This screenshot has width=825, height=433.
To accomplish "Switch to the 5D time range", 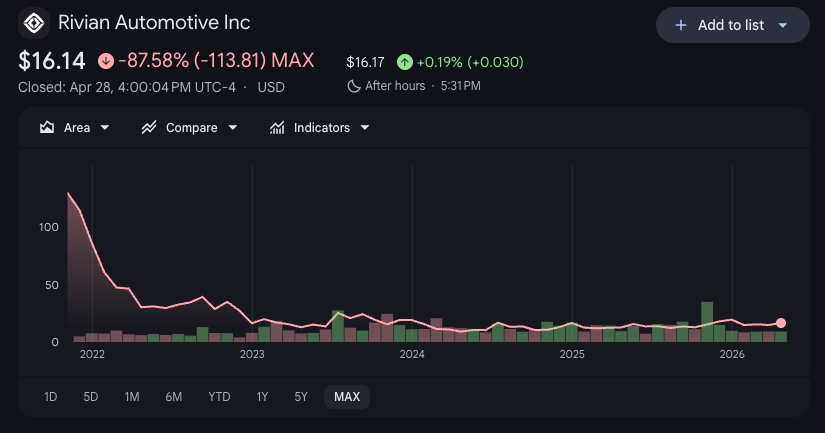I will (x=91, y=397).
